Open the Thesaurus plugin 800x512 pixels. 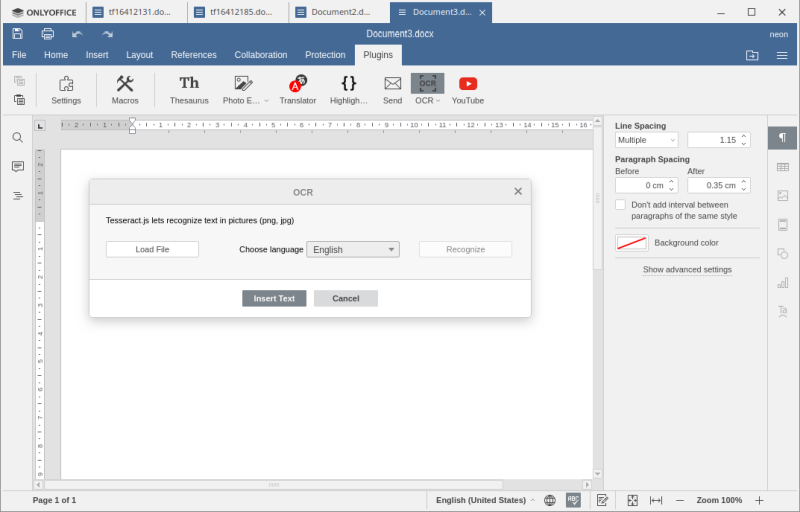tap(189, 88)
